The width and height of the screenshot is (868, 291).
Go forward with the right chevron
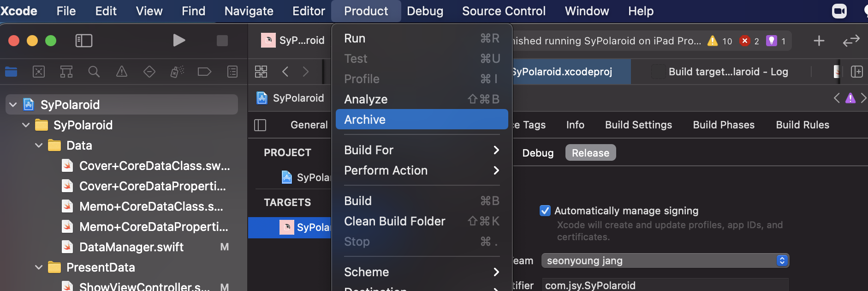[306, 72]
